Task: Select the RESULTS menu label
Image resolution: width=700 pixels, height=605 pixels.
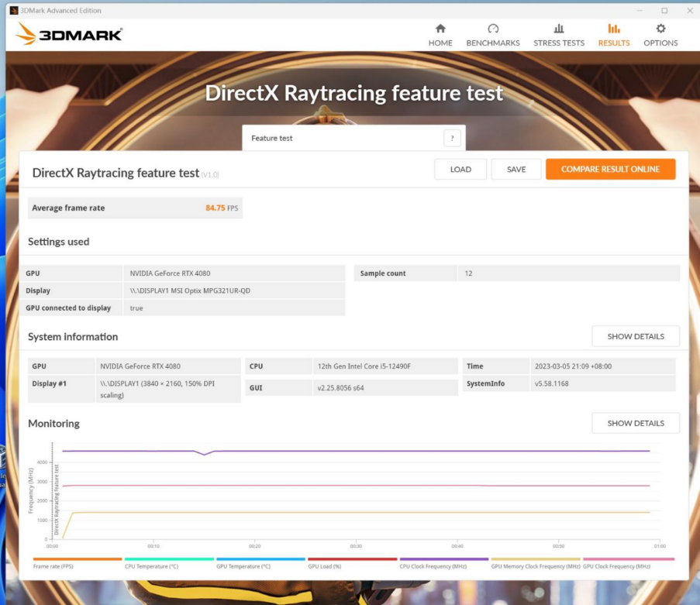Action: [x=614, y=43]
